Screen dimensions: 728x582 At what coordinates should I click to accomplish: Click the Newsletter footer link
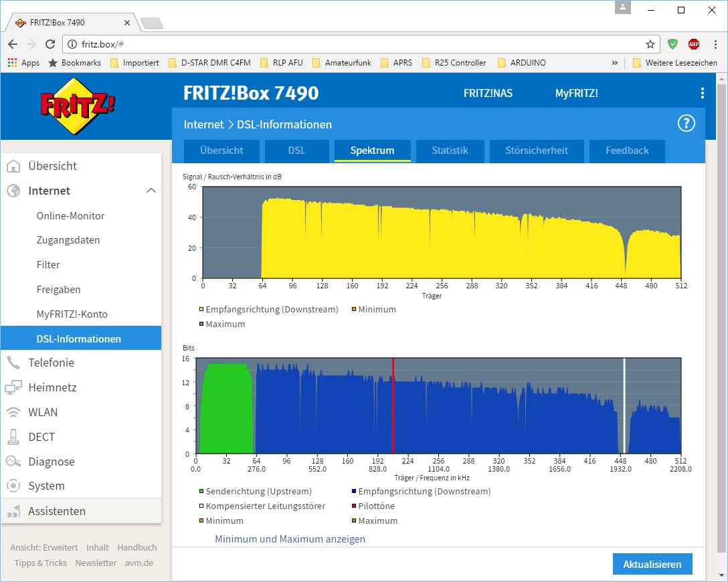96,563
